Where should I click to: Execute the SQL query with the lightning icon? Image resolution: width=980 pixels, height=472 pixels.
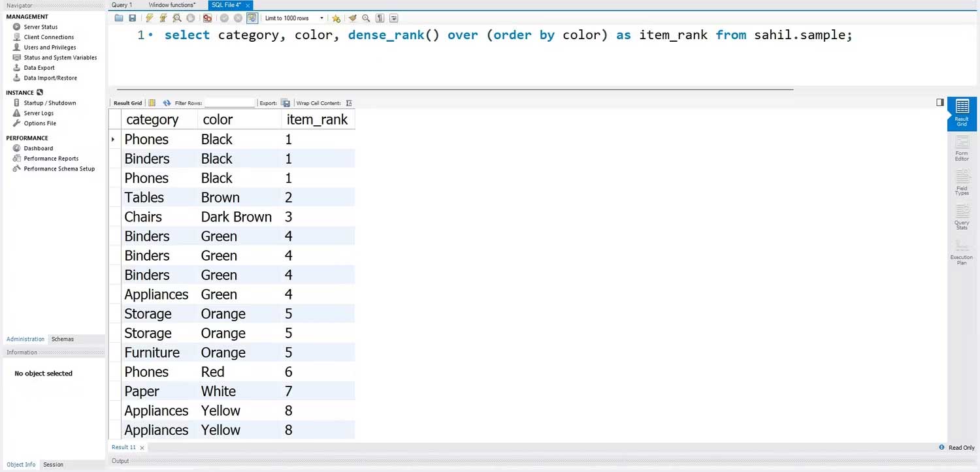(x=150, y=18)
